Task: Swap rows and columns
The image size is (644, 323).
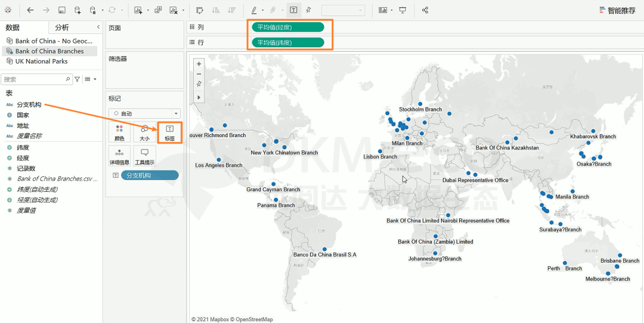Action: pos(200,10)
